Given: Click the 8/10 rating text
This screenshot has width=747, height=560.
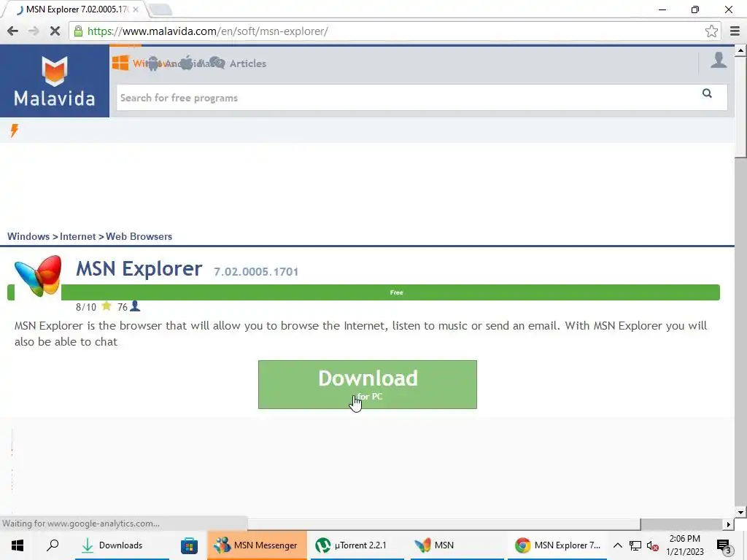Looking at the screenshot, I should [86, 307].
